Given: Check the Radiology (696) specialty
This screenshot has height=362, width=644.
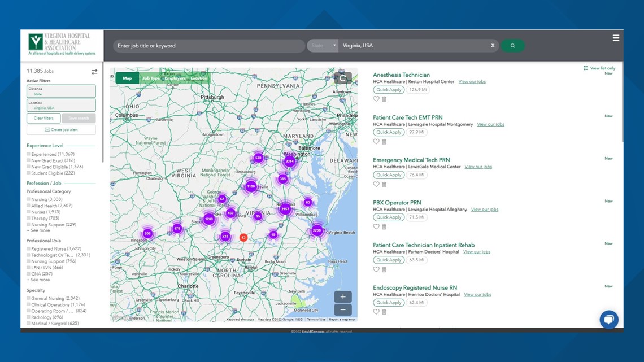Looking at the screenshot, I should pyautogui.click(x=28, y=317).
